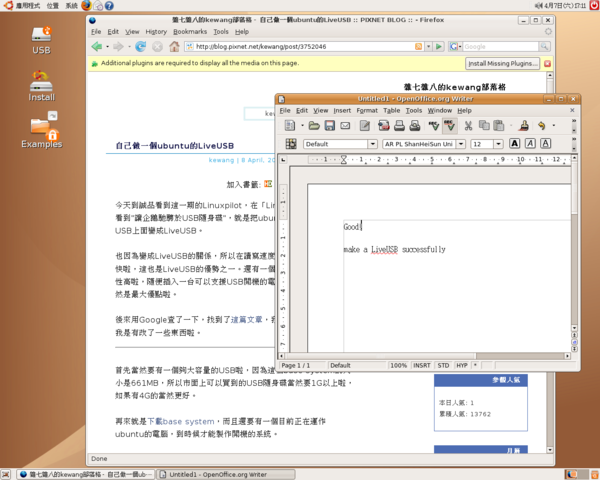Toggle AutoSpellcheck button in Writer

pyautogui.click(x=449, y=126)
